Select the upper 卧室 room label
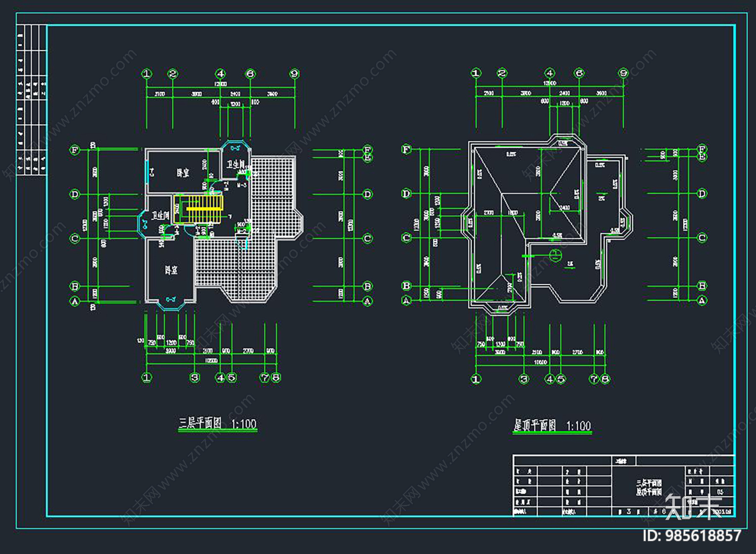 (183, 173)
